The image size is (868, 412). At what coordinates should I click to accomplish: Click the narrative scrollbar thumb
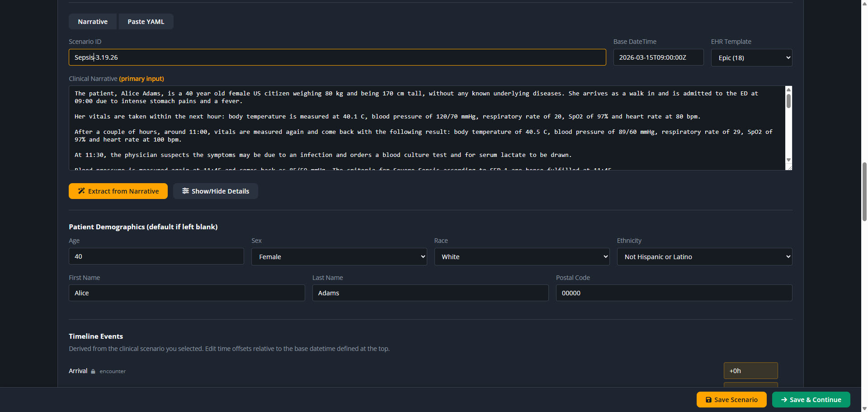[788, 100]
